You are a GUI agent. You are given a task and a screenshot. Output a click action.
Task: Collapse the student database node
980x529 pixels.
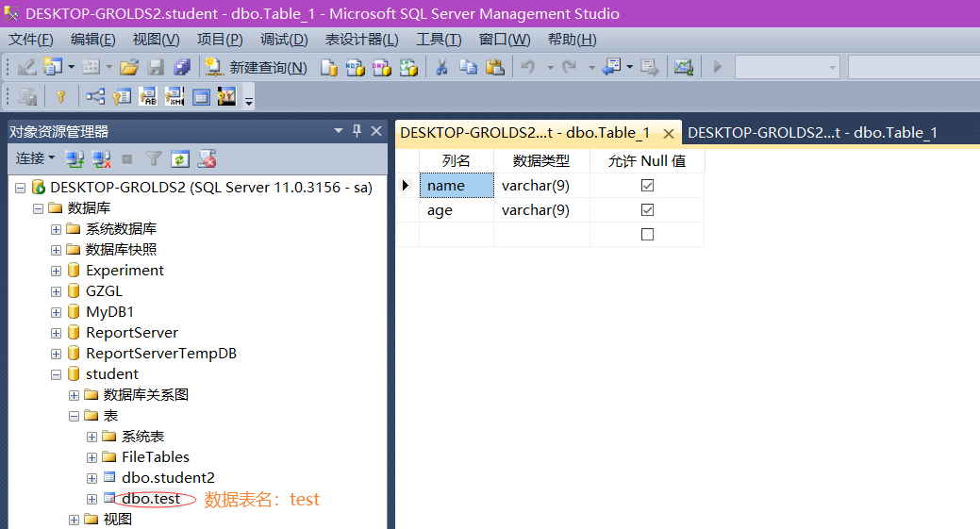click(56, 374)
